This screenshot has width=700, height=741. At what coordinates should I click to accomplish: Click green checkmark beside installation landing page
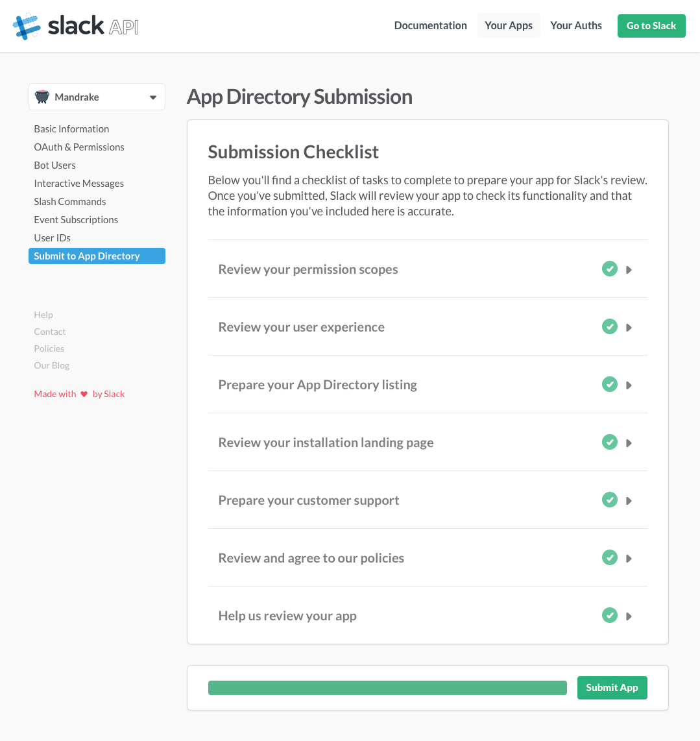[x=610, y=443]
